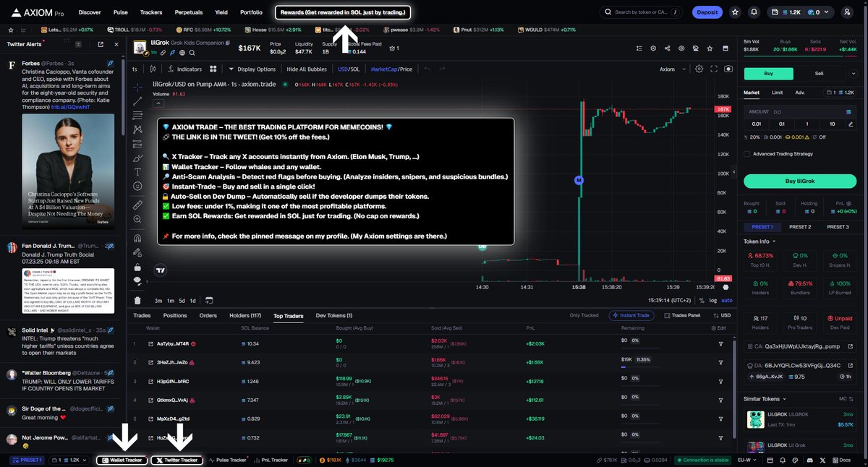Switch to the Holders (117) tab

(245, 315)
